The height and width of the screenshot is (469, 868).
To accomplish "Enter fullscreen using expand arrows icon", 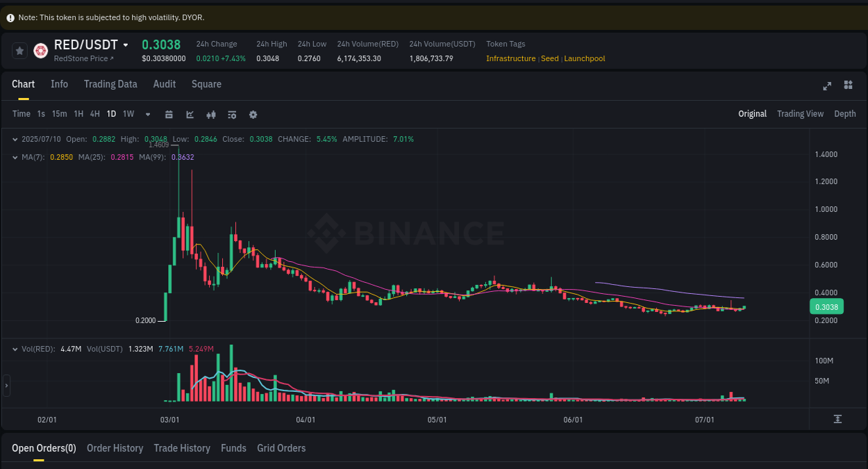I will [827, 85].
